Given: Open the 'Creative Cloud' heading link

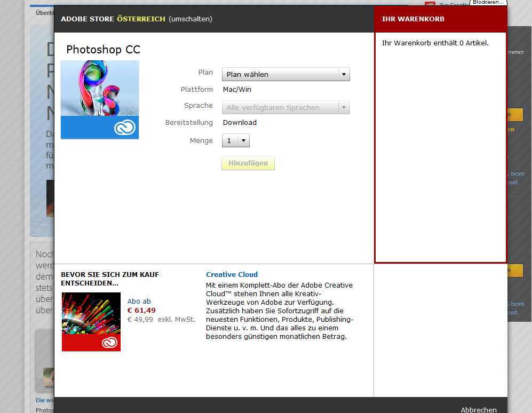Looking at the screenshot, I should 232,274.
